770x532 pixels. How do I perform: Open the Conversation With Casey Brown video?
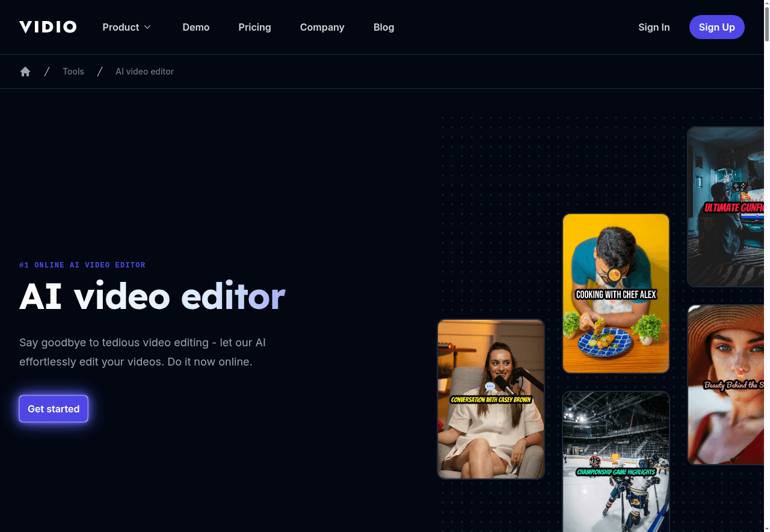(491, 399)
